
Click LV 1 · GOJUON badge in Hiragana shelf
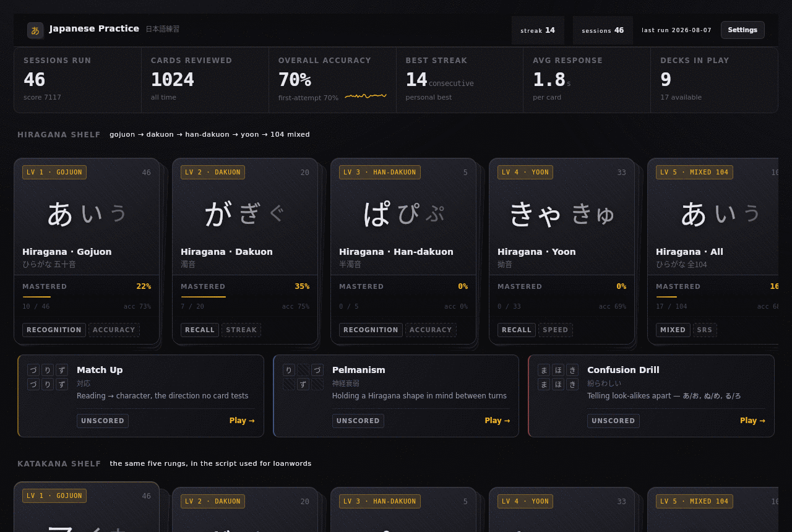tap(54, 173)
